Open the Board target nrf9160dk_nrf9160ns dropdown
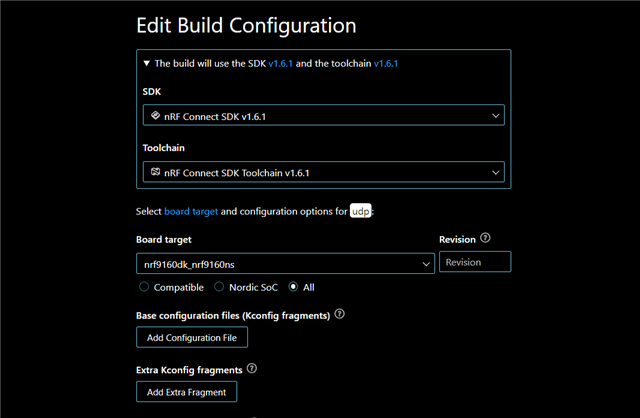The height and width of the screenshot is (418, 640). [285, 264]
